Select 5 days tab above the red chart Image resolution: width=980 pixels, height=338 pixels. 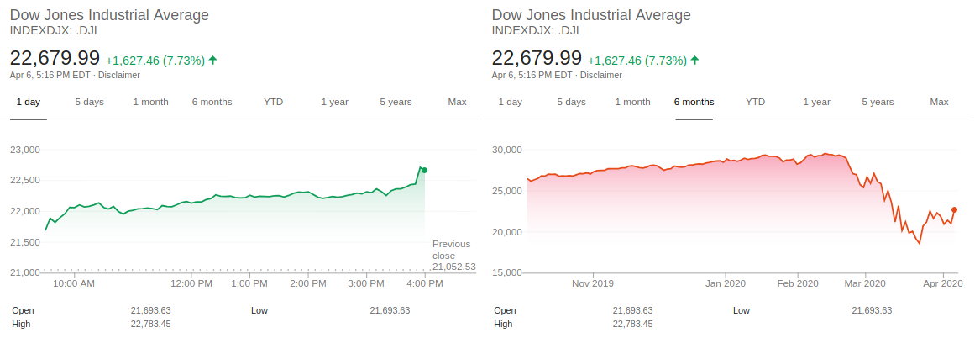click(x=571, y=102)
